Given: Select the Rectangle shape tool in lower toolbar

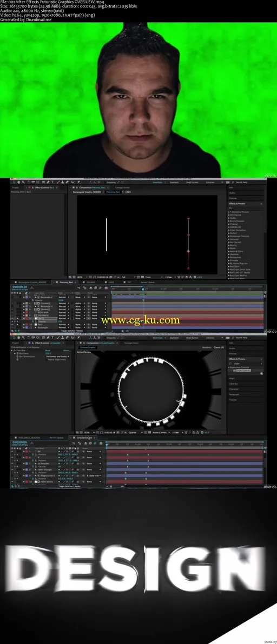Looking at the screenshot, I should (x=43, y=338).
